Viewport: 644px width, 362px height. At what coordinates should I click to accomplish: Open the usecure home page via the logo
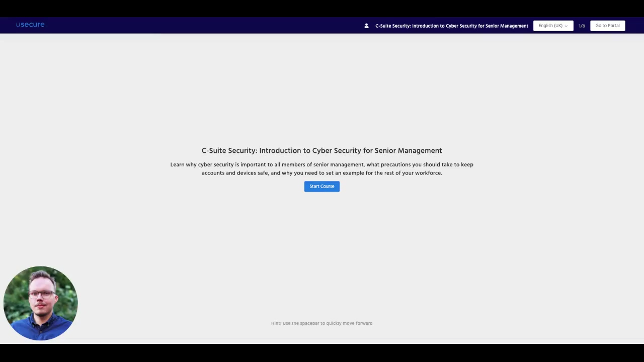[x=30, y=24]
